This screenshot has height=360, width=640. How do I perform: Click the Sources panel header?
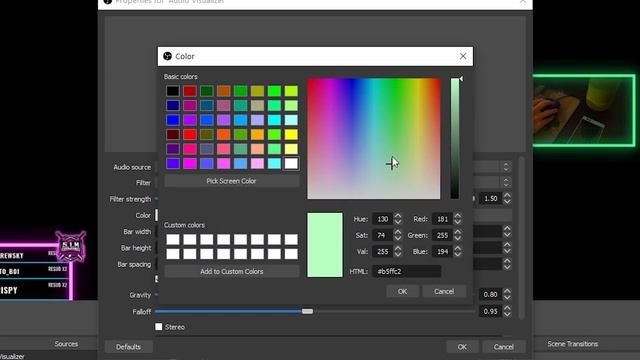pos(66,344)
